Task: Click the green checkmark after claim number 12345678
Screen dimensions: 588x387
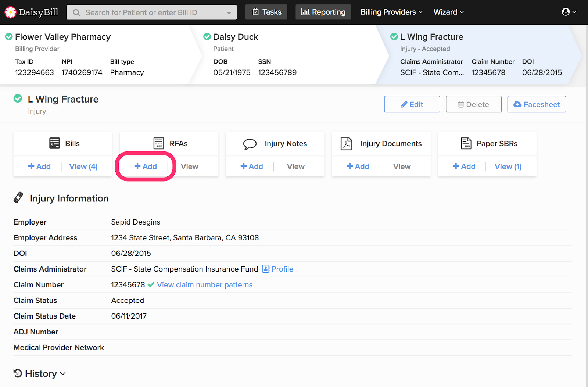Action: (151, 284)
